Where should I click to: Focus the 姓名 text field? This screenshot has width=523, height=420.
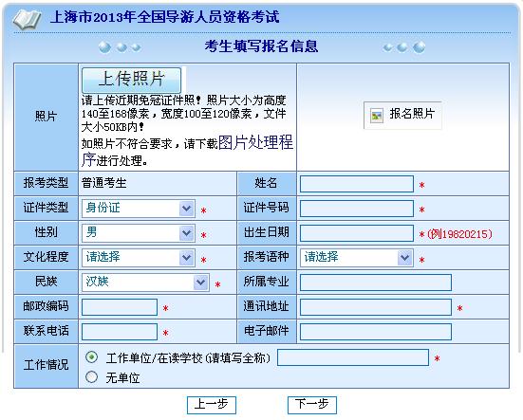(357, 184)
